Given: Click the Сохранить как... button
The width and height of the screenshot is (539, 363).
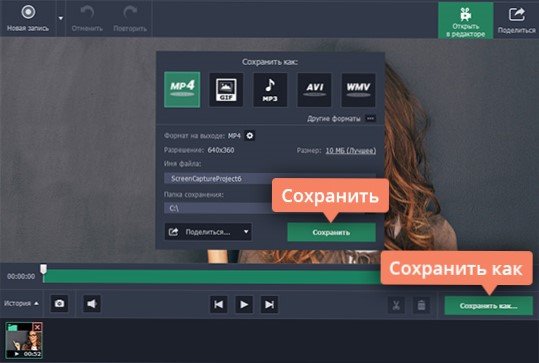Looking at the screenshot, I should (488, 306).
